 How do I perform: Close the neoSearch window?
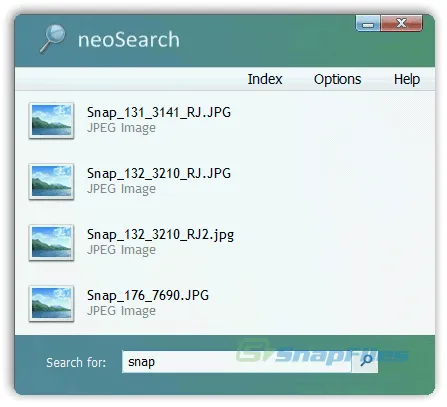(x=401, y=23)
